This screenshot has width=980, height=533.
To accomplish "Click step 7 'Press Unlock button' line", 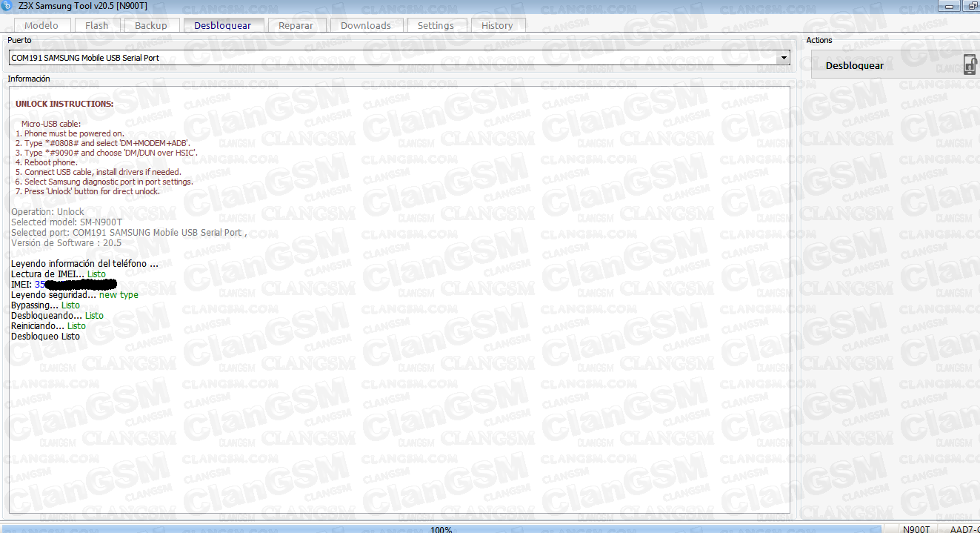I will pyautogui.click(x=87, y=191).
